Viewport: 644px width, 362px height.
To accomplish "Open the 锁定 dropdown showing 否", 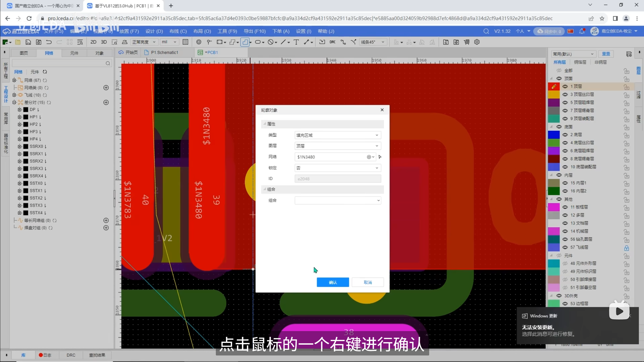I will [338, 168].
